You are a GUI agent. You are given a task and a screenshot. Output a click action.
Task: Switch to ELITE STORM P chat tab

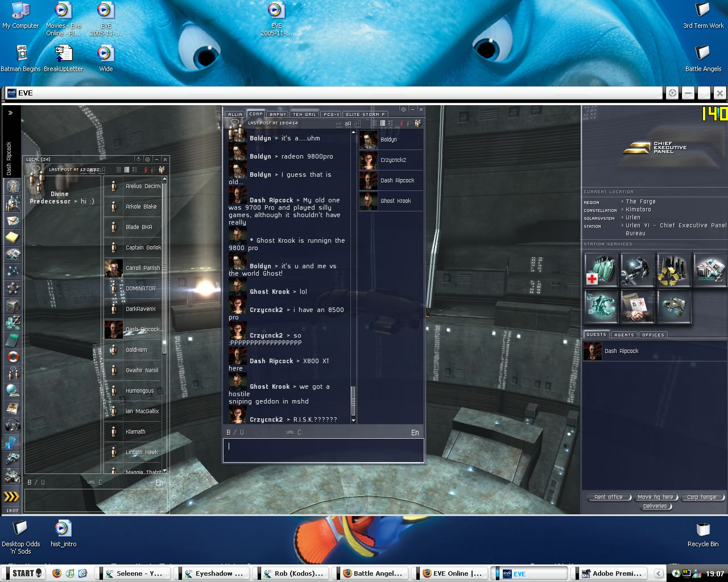(x=365, y=114)
